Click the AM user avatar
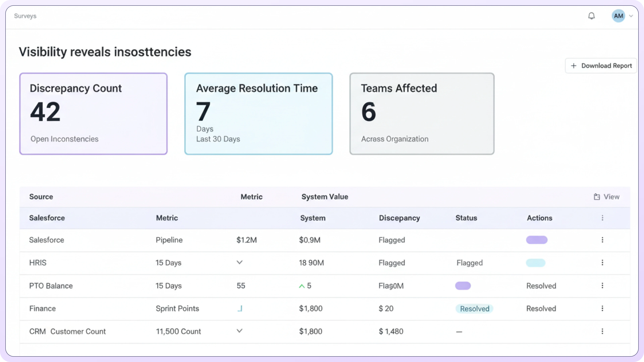This screenshot has height=362, width=644. click(618, 16)
